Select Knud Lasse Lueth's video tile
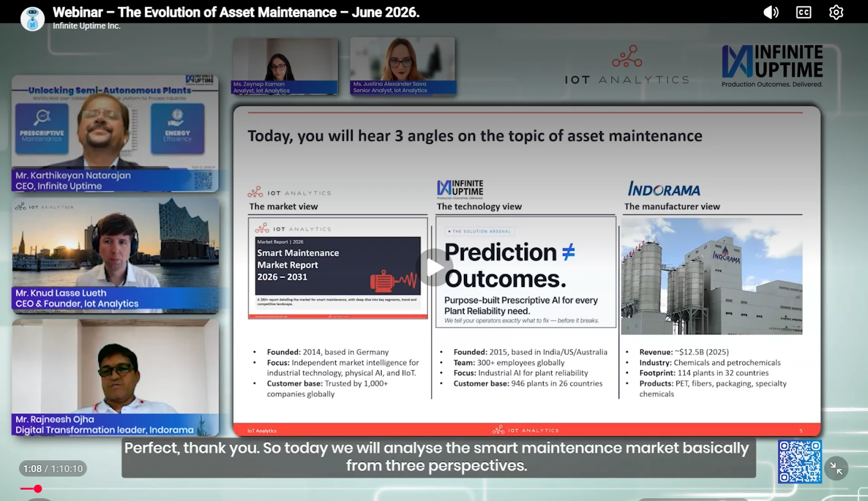Viewport: 868px width, 501px height. [x=116, y=255]
